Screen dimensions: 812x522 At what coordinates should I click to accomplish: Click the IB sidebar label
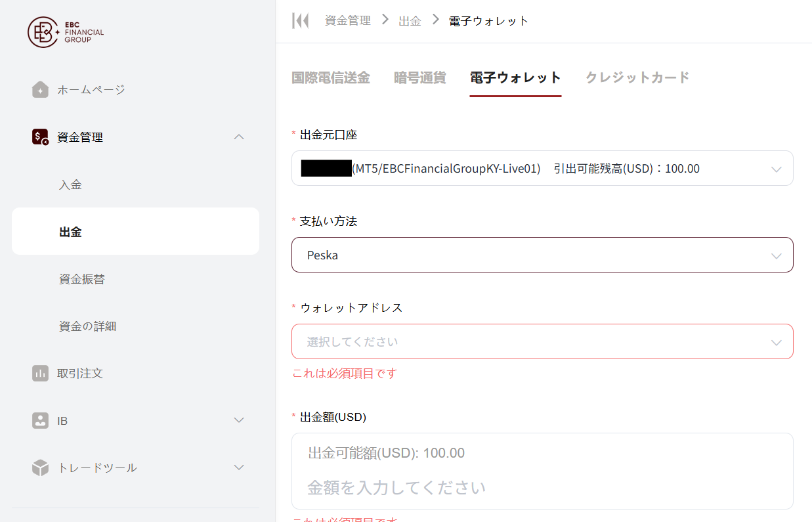pos(62,421)
